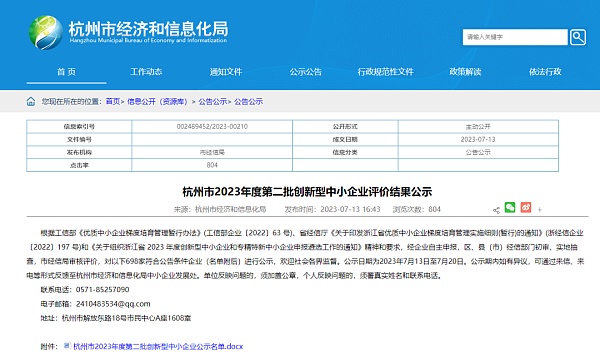The width and height of the screenshot is (600, 361).
Task: Click the last 公告公示 breadcrumb link
Action: pos(248,101)
